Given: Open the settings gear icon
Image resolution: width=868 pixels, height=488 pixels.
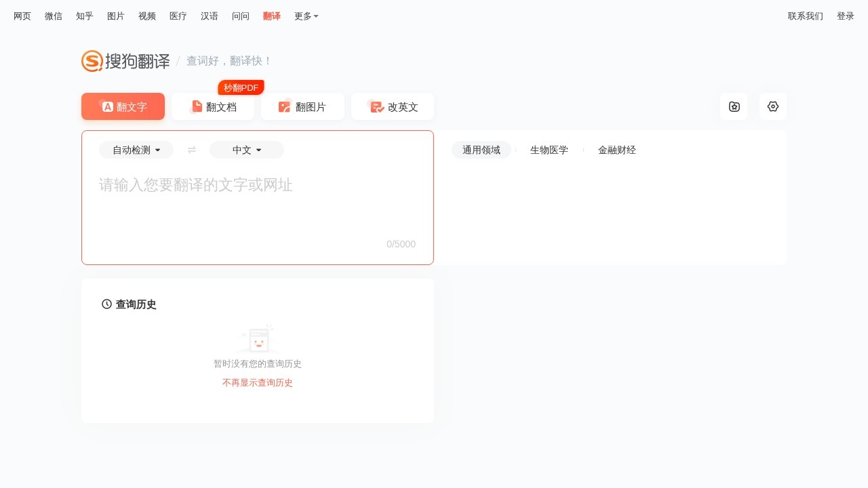Looking at the screenshot, I should (773, 106).
